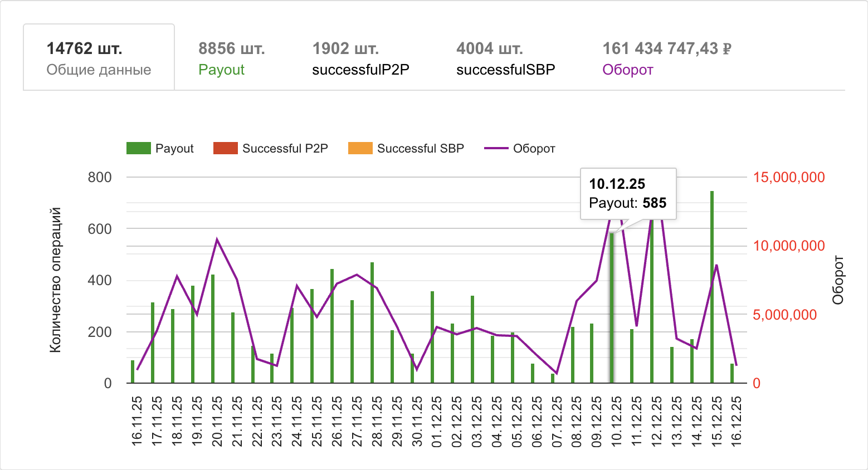Click the Оборот line peak at 20.11.25
The height and width of the screenshot is (470, 868).
[217, 239]
